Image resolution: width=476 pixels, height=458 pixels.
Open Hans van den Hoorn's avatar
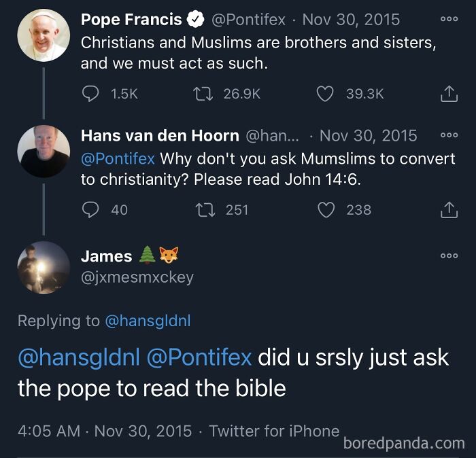(43, 151)
